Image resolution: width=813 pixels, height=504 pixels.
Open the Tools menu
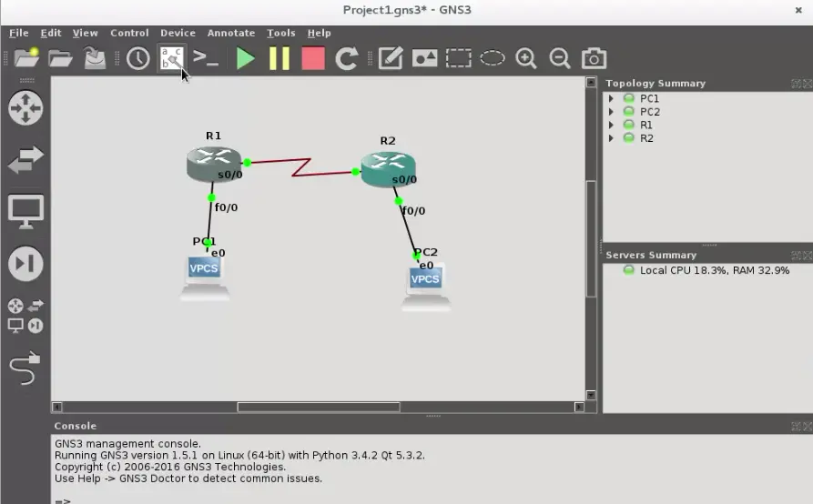[x=281, y=33]
